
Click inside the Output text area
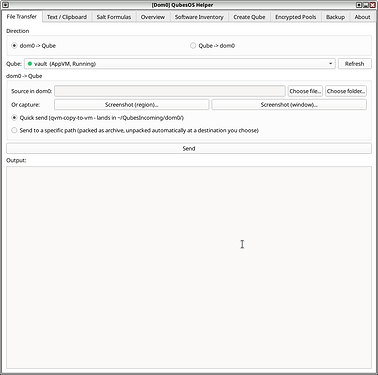pyautogui.click(x=189, y=267)
